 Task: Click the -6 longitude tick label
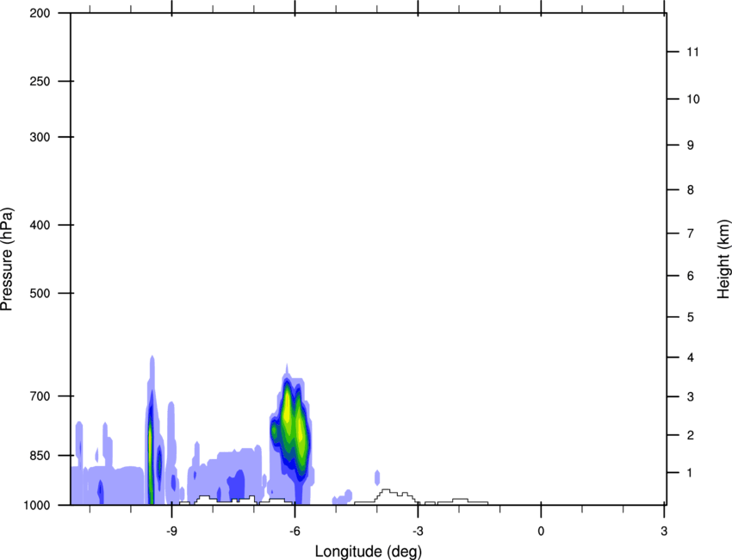295,532
